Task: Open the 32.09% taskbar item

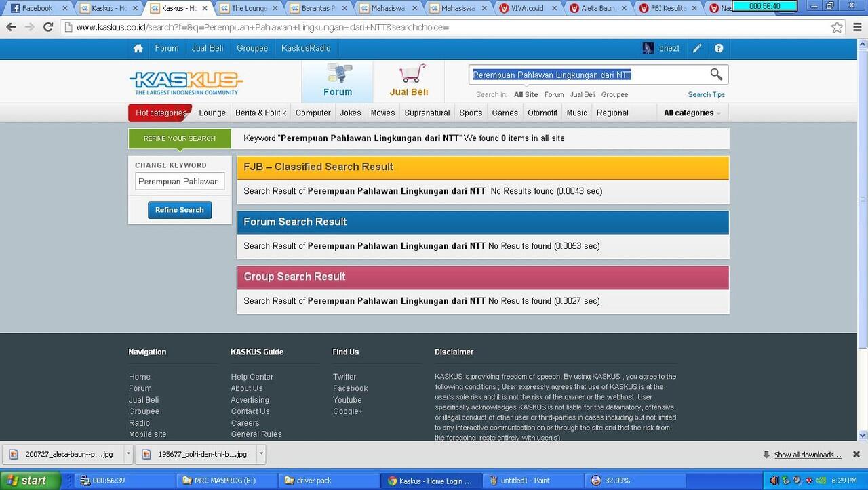Action: [634, 481]
